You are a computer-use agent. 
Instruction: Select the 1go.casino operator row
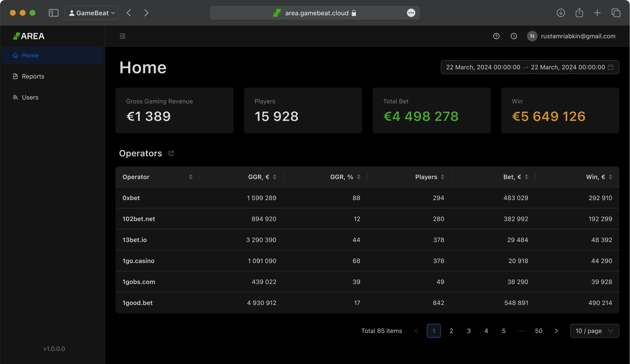coord(367,261)
